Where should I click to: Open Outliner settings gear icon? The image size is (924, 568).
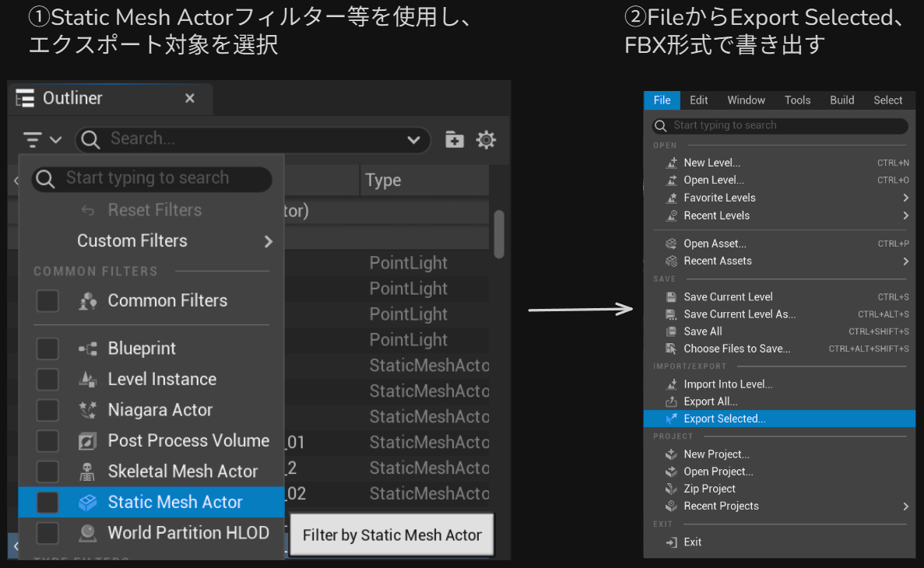[x=486, y=139]
